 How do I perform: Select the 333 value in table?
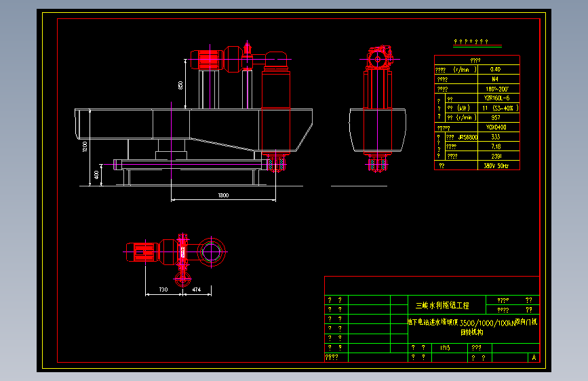(495, 137)
